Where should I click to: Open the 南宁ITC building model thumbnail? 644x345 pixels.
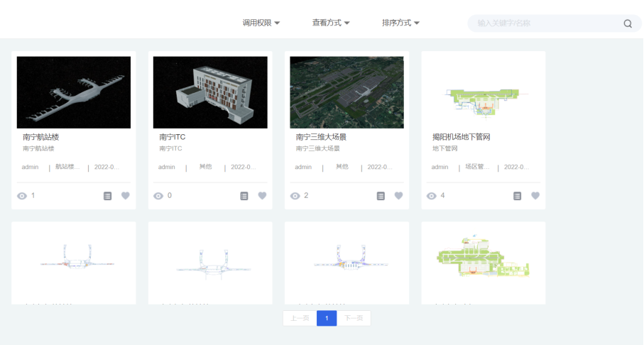pos(210,92)
